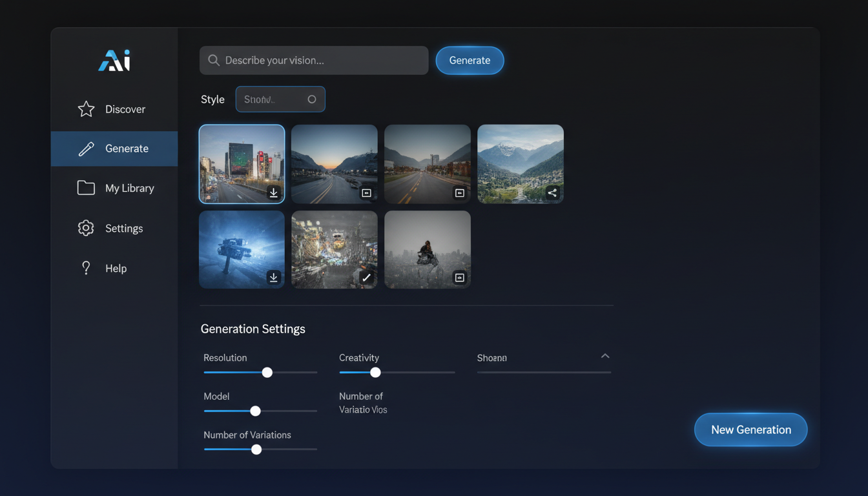868x496 pixels.
Task: Collapse the Generation Settings section chevron
Action: [x=605, y=355]
